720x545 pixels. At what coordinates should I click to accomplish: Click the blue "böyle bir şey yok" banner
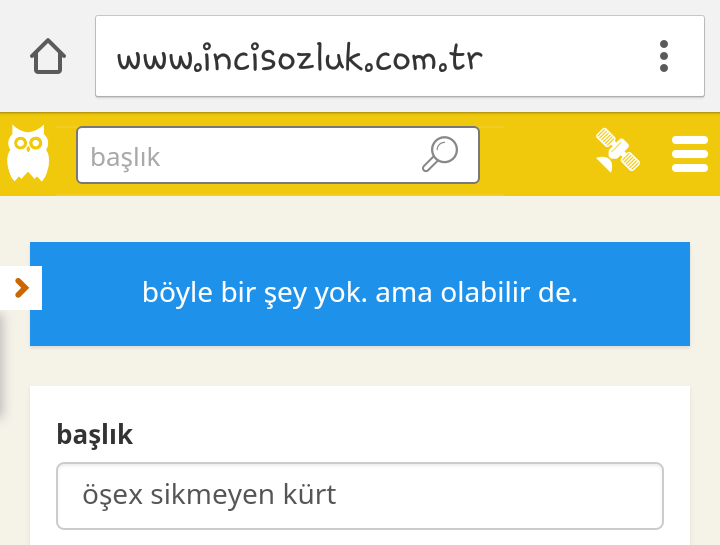360,294
